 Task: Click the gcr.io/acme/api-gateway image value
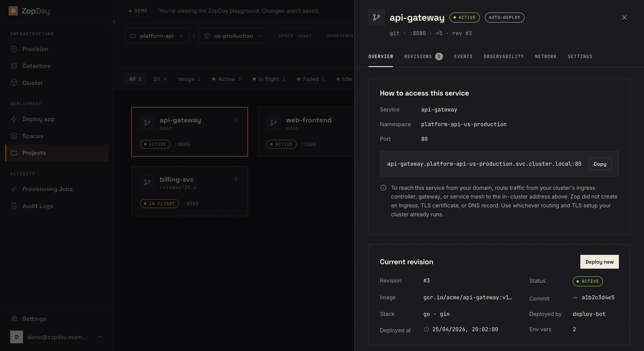468,297
